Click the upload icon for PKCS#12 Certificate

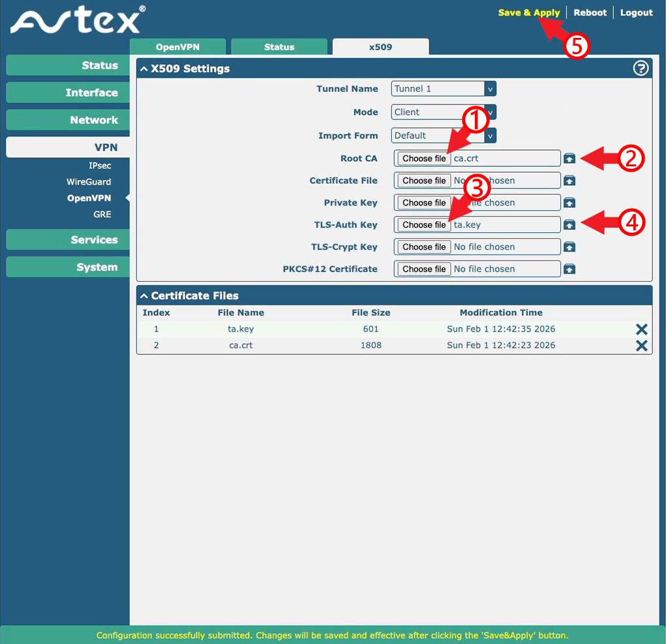click(569, 269)
